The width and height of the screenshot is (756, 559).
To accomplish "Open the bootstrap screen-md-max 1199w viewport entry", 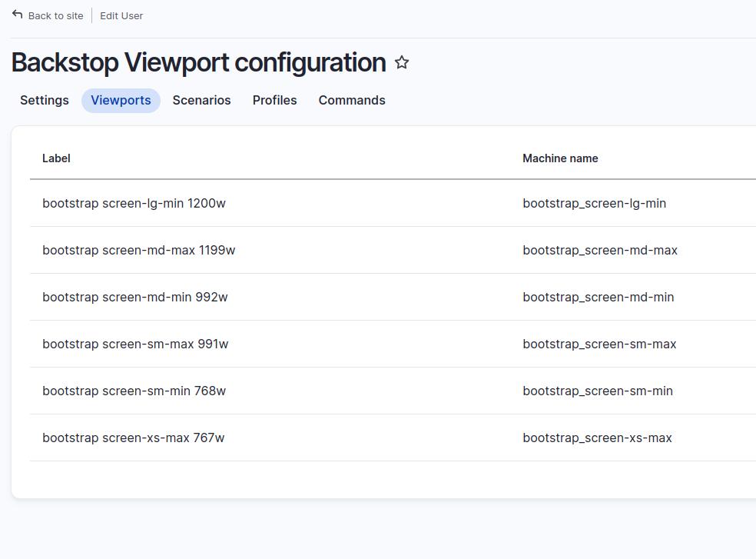I will coord(139,250).
